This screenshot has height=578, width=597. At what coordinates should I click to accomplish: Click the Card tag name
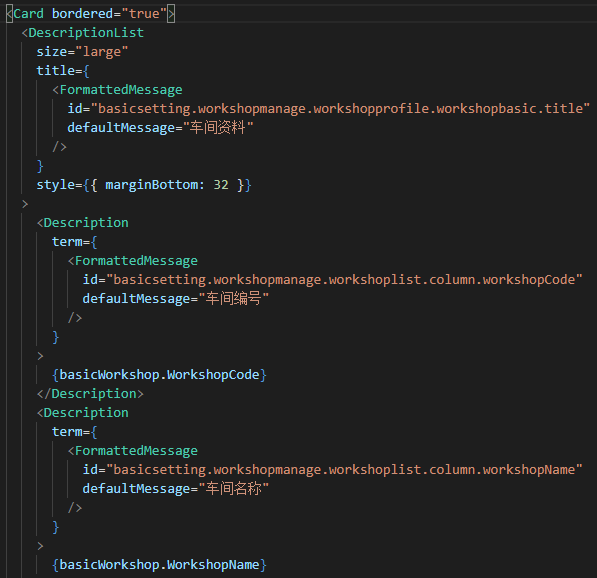(29, 14)
